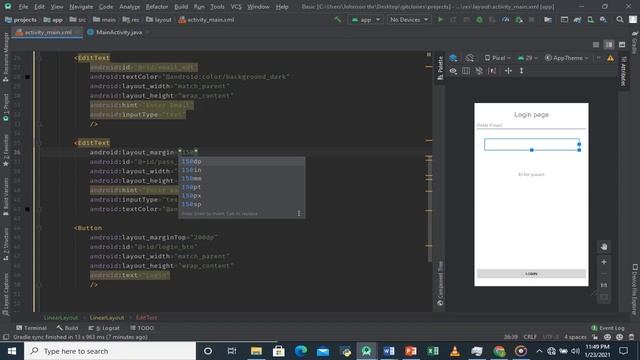The width and height of the screenshot is (640, 360).
Task: Open the AppTheme dropdown
Action: click(567, 58)
